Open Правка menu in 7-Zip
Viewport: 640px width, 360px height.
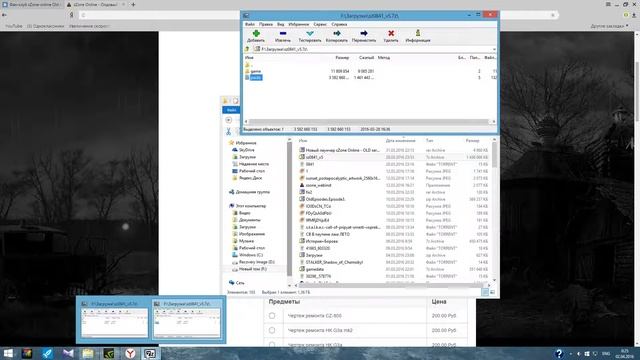(266, 24)
